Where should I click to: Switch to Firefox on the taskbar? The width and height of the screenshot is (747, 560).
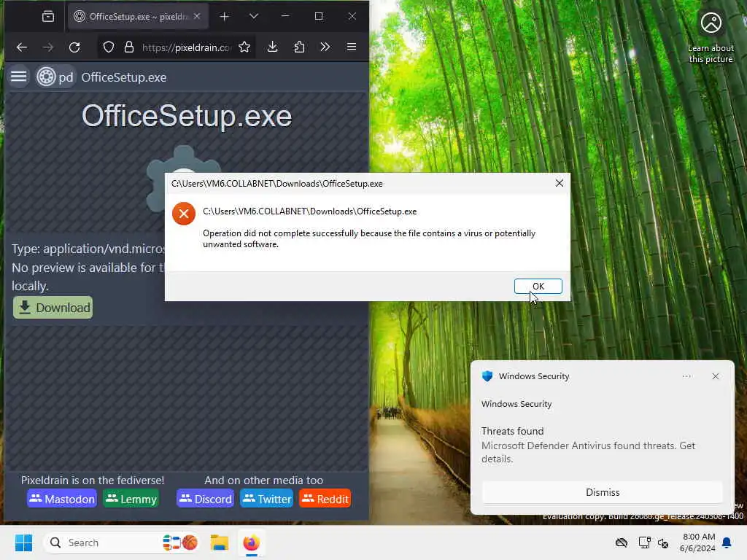tap(251, 542)
